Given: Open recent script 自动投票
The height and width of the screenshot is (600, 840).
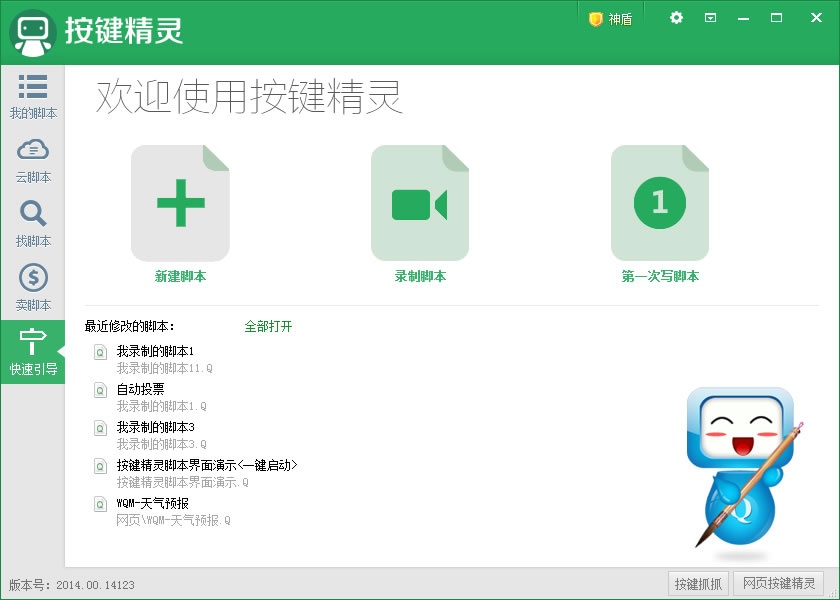Looking at the screenshot, I should tap(140, 389).
